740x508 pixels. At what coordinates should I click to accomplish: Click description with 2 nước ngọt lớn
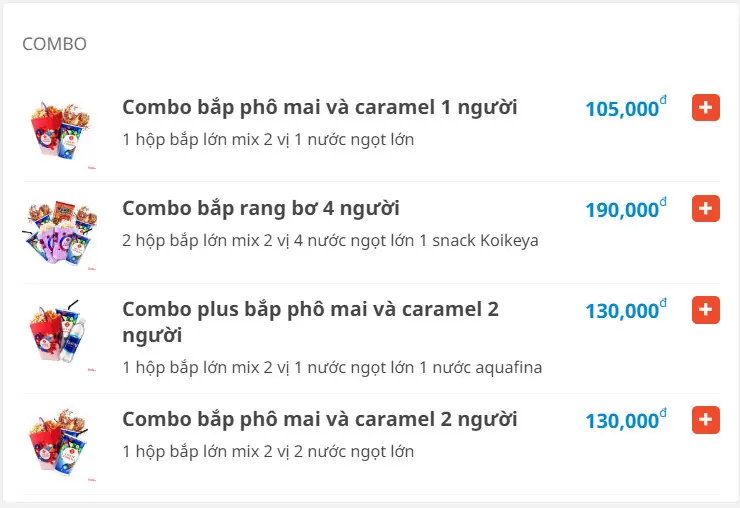[x=268, y=451]
